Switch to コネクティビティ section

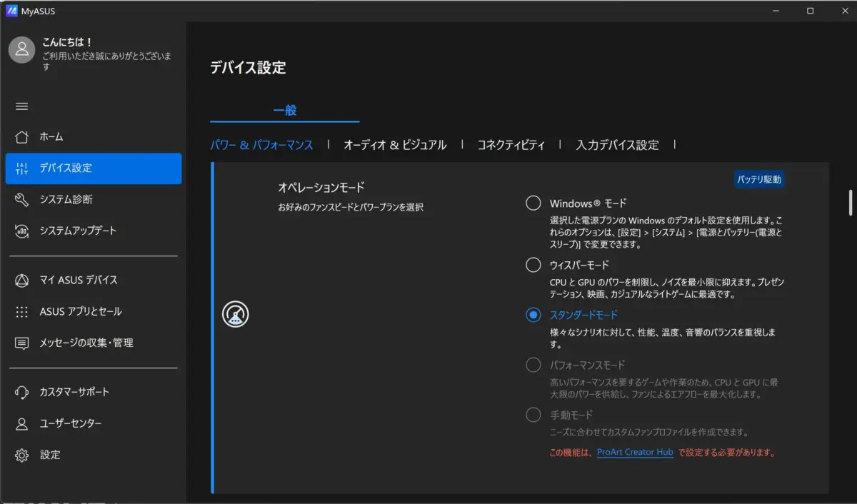[511, 145]
